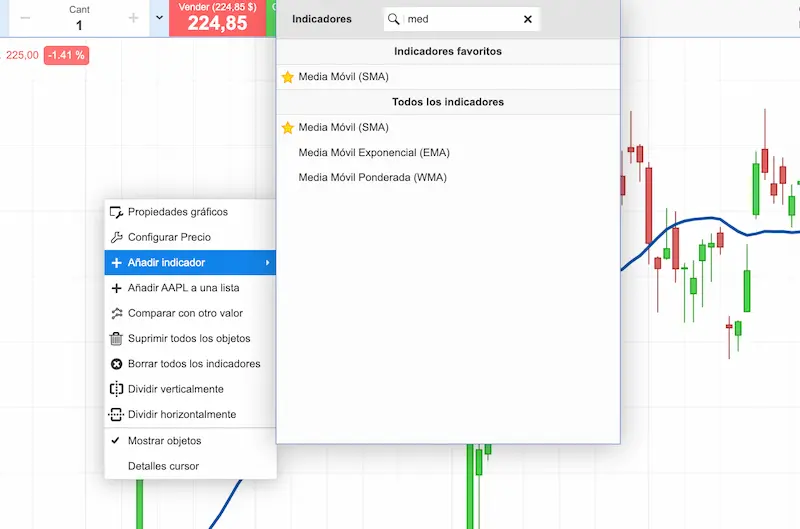This screenshot has width=800, height=529.
Task: Select Añadir AAPL a una lista
Action: pyautogui.click(x=183, y=288)
